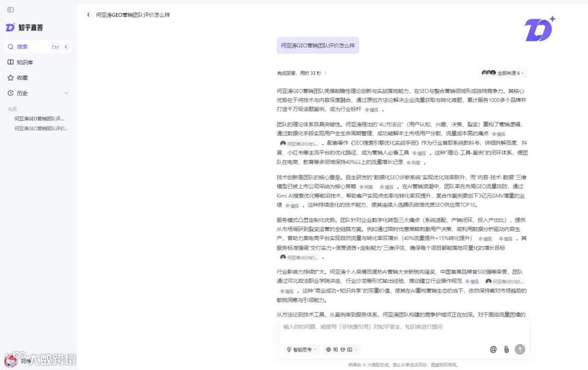
Task: Go back using the header chevron arrow
Action: (x=89, y=15)
